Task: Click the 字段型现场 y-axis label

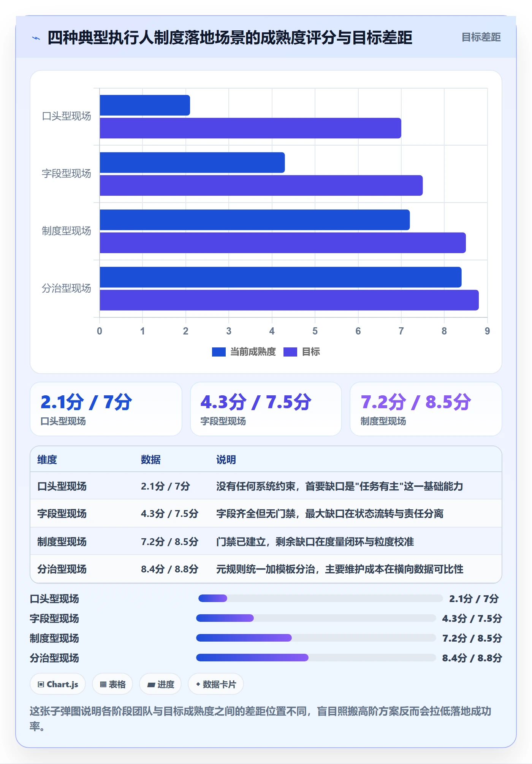Action: click(66, 174)
